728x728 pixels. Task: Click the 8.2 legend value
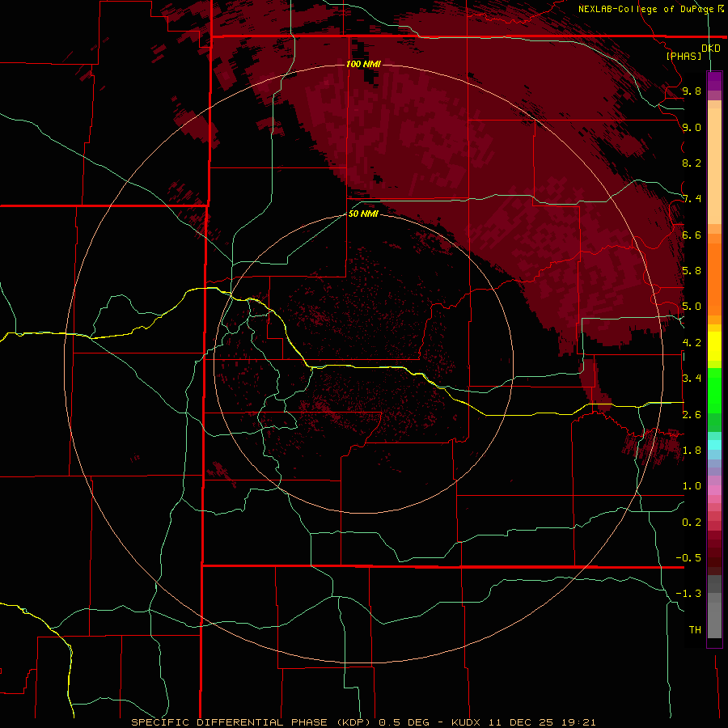point(692,163)
